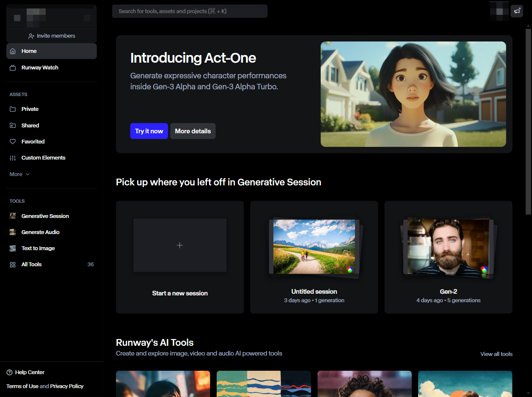This screenshot has height=397, width=532.
Task: Open the Untitled session landscape thumbnail
Action: (314, 247)
